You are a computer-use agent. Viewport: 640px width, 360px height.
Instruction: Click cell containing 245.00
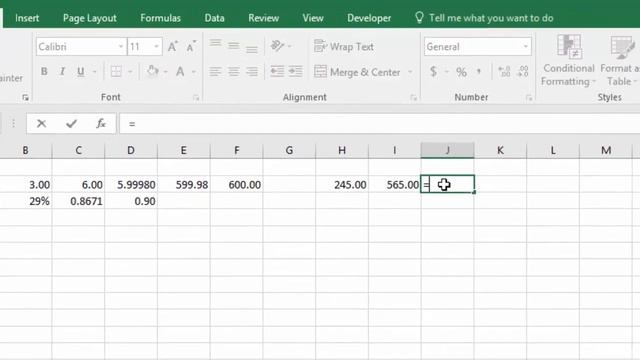coord(342,184)
